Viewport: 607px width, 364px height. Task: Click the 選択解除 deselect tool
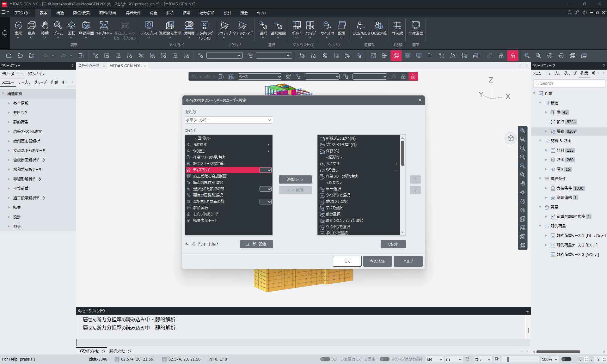tap(278, 29)
